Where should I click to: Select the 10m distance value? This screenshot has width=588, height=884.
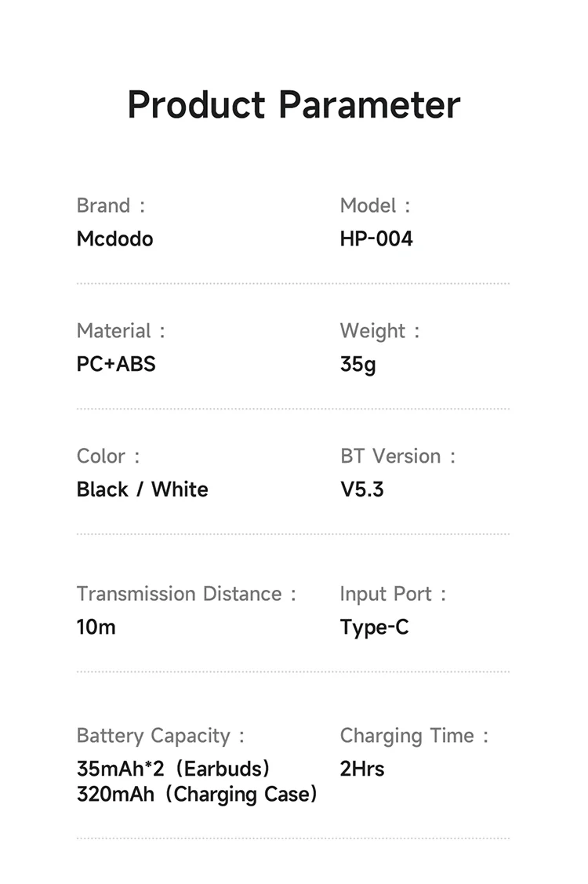tap(96, 627)
